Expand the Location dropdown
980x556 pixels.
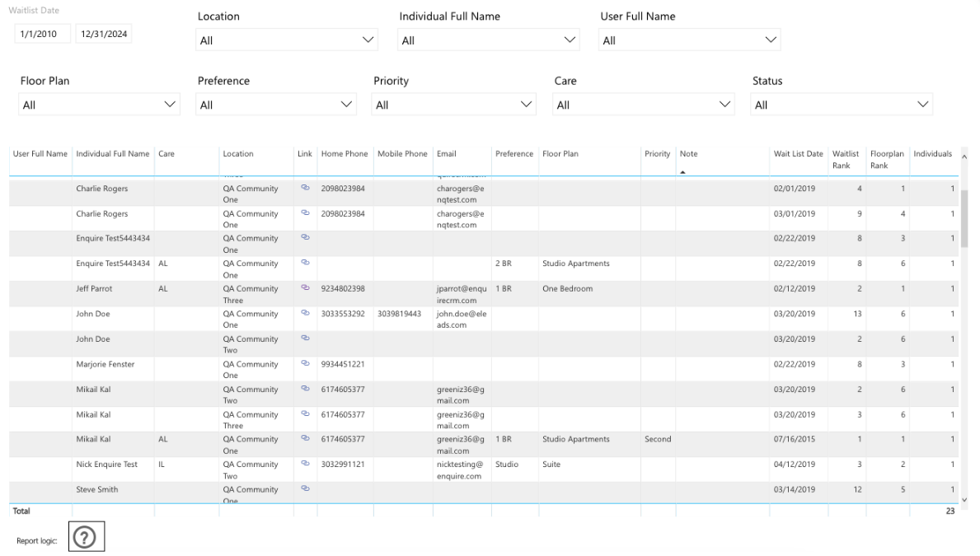(x=287, y=40)
